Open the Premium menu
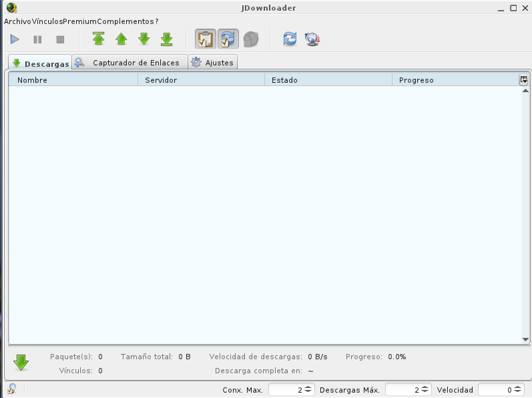The width and height of the screenshot is (532, 398). click(x=79, y=21)
